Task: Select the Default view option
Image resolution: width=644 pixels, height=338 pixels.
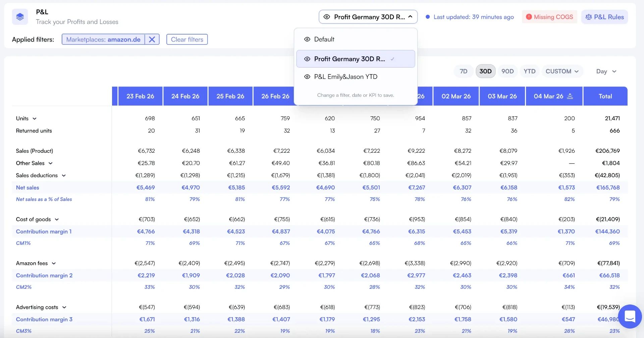Action: tap(356, 39)
